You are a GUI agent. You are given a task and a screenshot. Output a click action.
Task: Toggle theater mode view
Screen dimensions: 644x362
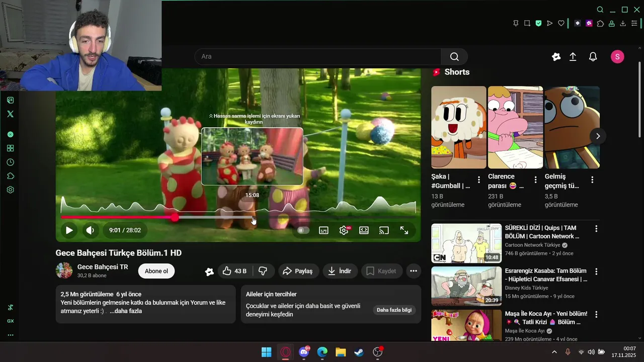tap(364, 230)
